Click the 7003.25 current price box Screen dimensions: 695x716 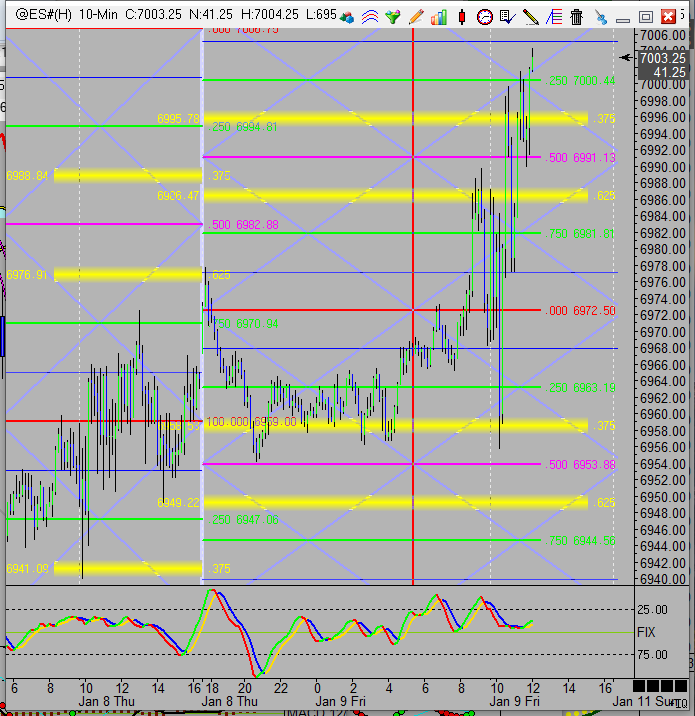pos(664,65)
